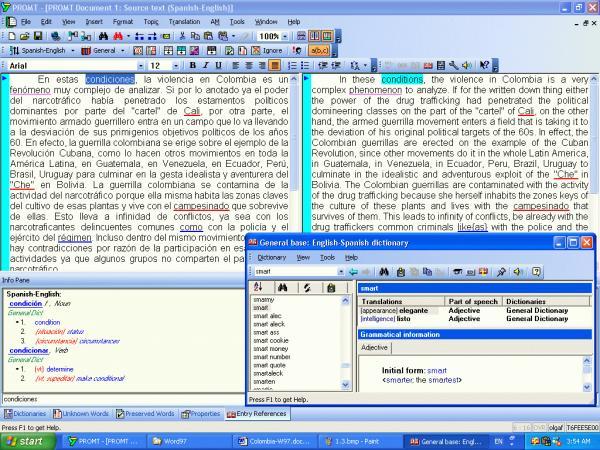Click the red binoculars search icon
600x450 pixels.
click(x=118, y=36)
